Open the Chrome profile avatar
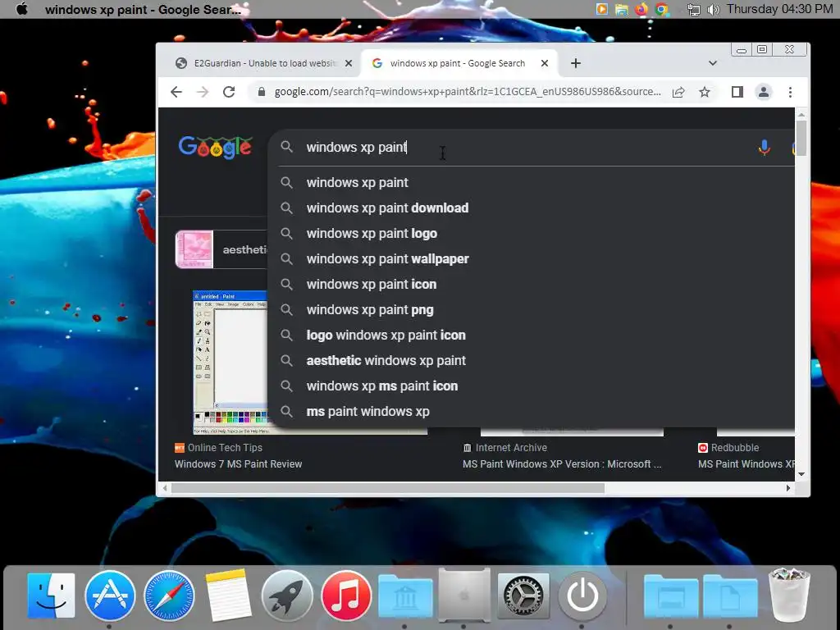This screenshot has width=840, height=630. [x=764, y=92]
